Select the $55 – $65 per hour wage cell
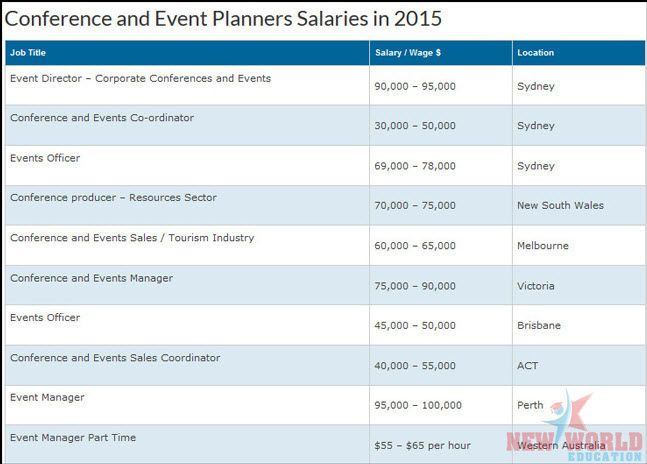The width and height of the screenshot is (647, 464). point(422,445)
